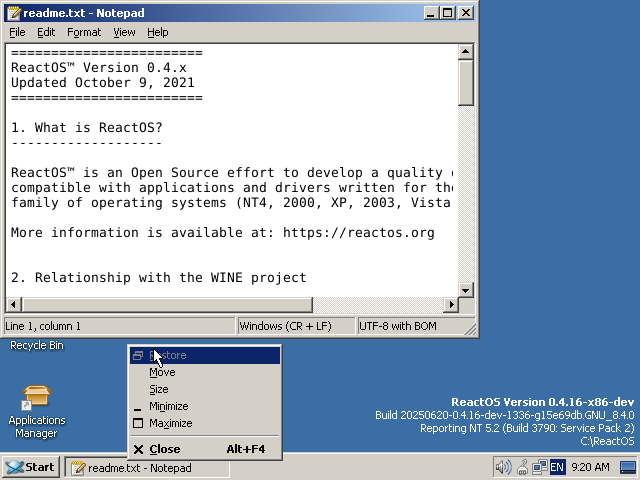Image resolution: width=640 pixels, height=480 pixels.
Task: Click the resize grip at window corner
Action: (x=470, y=329)
